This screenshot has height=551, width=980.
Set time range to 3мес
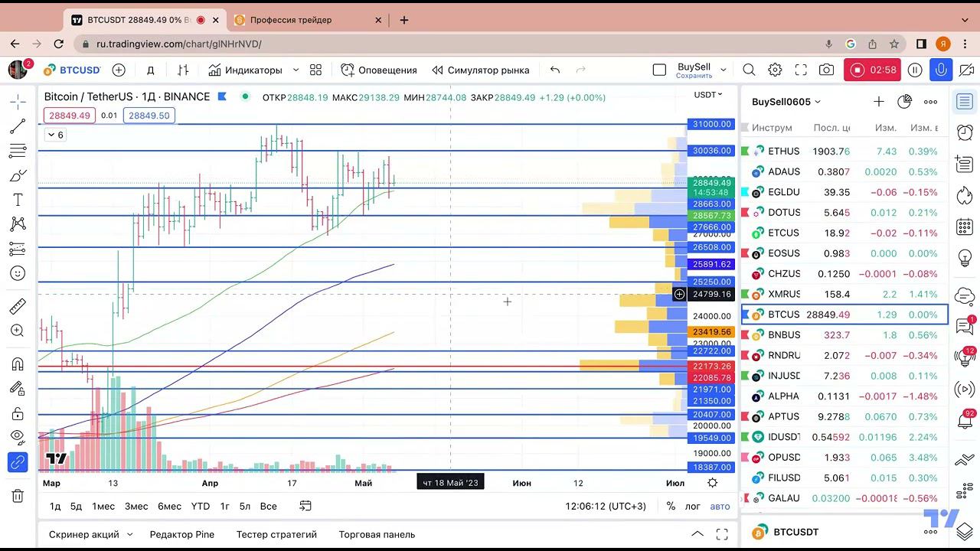[x=136, y=506]
